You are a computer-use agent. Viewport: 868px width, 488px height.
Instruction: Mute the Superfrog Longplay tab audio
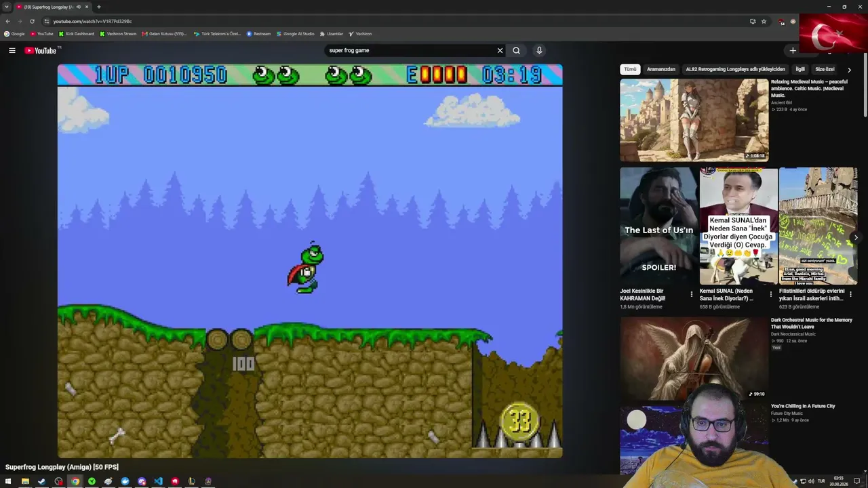point(79,7)
